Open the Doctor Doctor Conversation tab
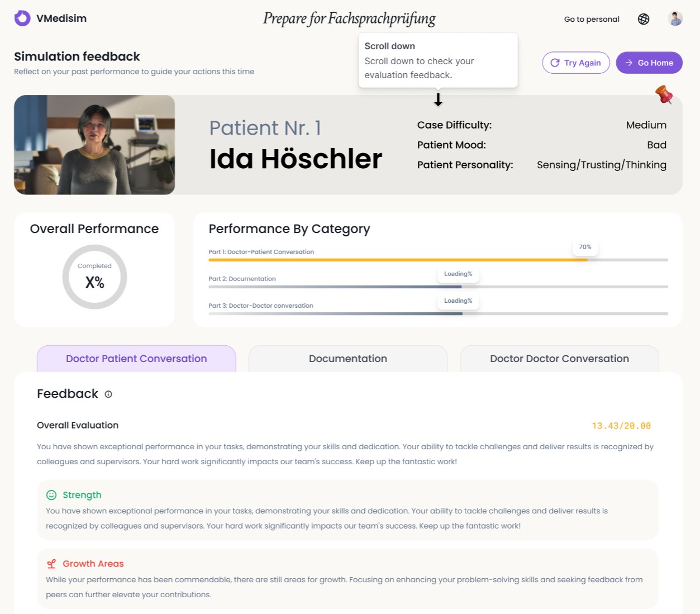This screenshot has width=700, height=614. click(x=559, y=358)
